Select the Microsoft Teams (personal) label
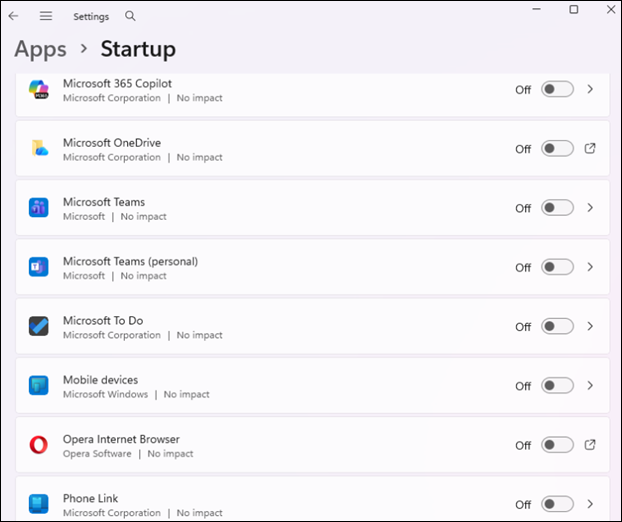Viewport: 622px width, 522px height. (131, 261)
